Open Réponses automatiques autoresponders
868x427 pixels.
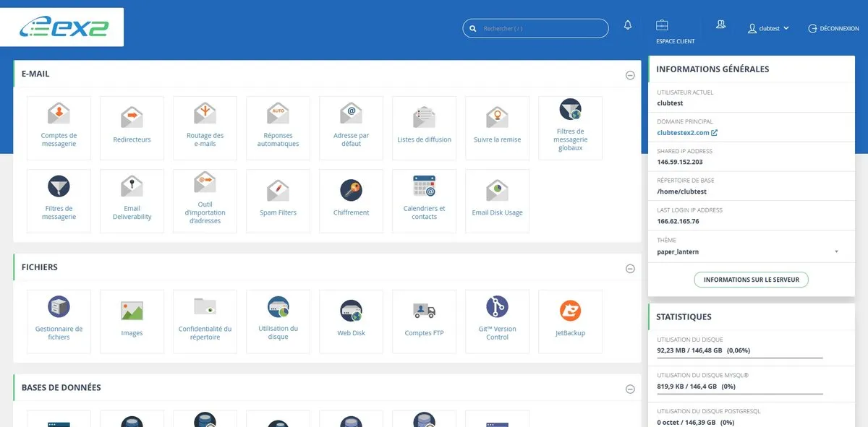(278, 128)
